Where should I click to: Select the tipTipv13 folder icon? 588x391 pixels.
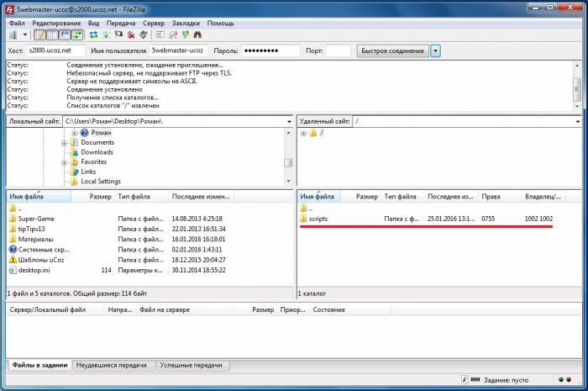(13, 229)
